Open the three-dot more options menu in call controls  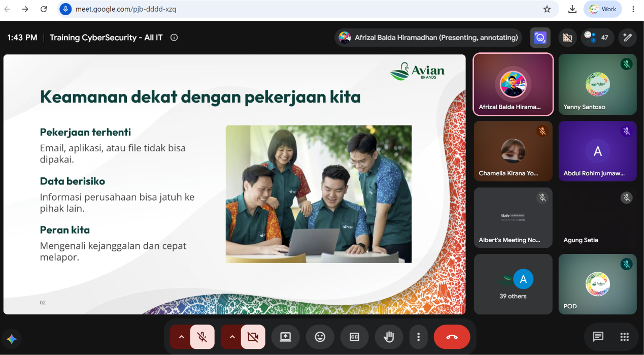pyautogui.click(x=418, y=337)
